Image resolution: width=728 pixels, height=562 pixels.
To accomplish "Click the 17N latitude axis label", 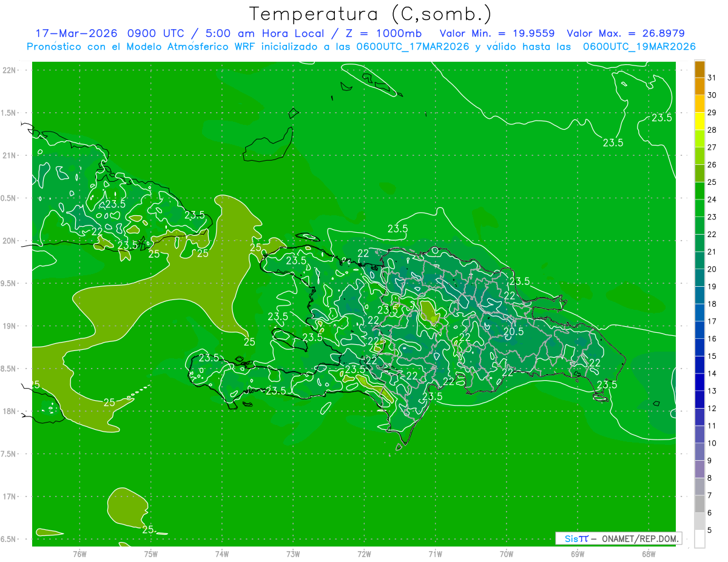I will (x=10, y=497).
